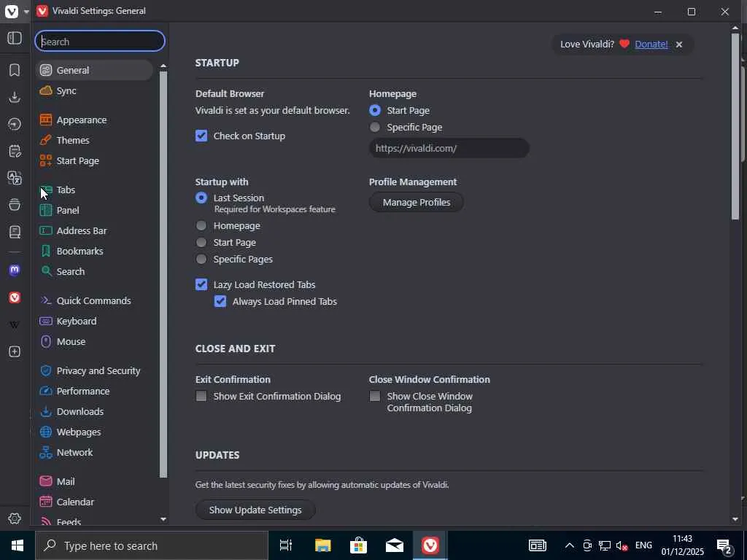The image size is (747, 560).
Task: Open File Explorer from taskbar
Action: [x=322, y=545]
